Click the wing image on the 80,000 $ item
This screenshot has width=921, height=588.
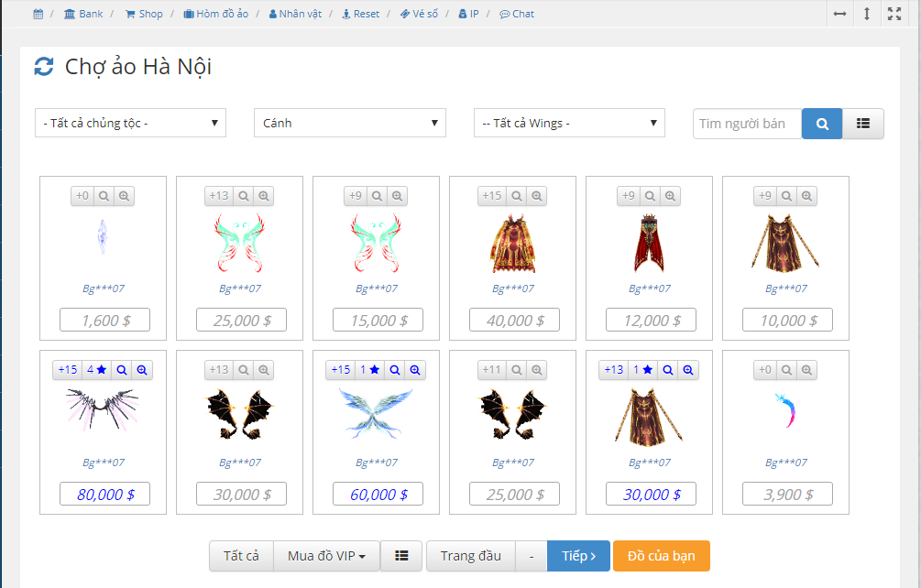103,409
